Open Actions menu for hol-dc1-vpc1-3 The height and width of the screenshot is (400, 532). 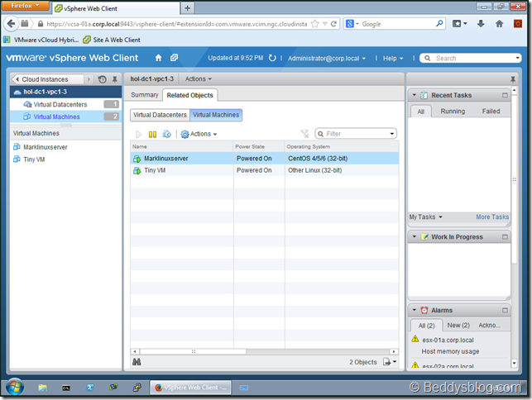(x=198, y=79)
